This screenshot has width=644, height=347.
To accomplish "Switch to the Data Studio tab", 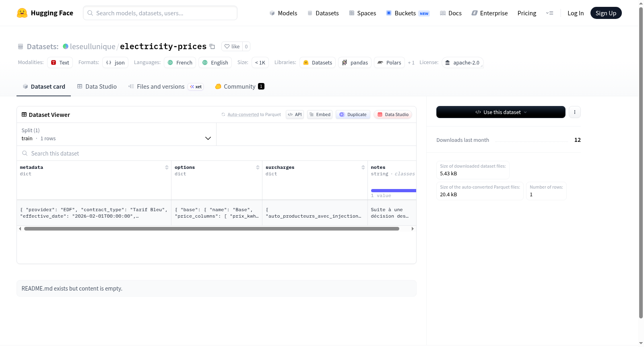I will tap(97, 86).
